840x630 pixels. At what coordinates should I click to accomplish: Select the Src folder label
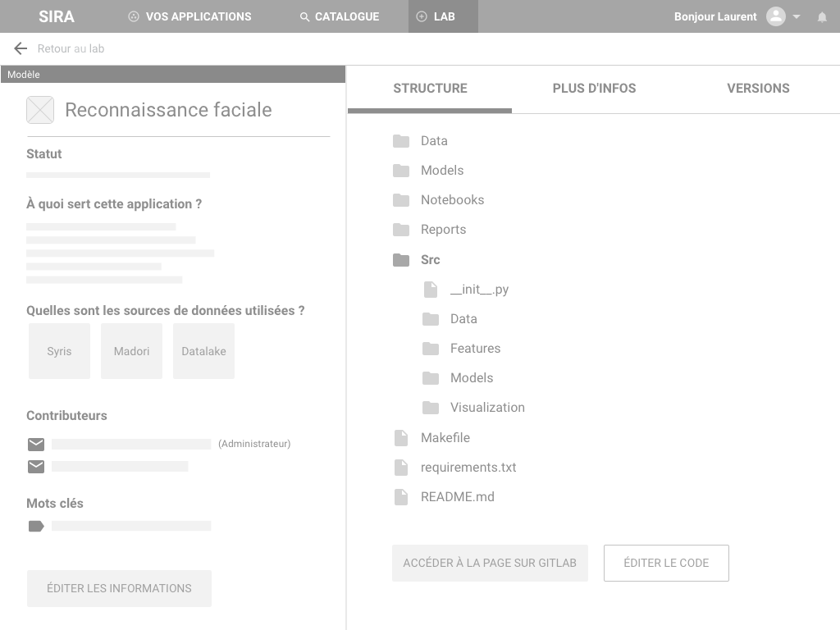tap(430, 260)
